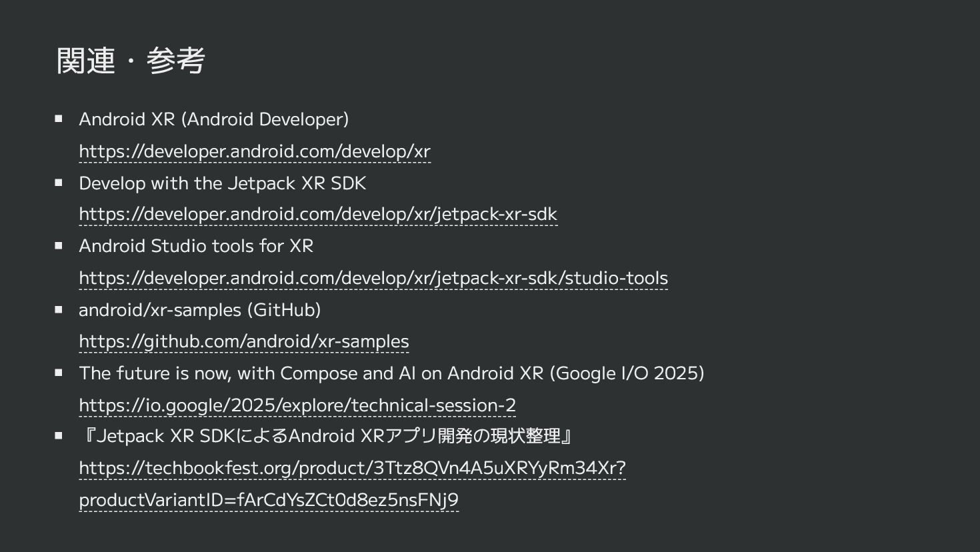The width and height of the screenshot is (980, 552).
Task: Click the text android/xr-samples (GitHub)
Action: coord(200,310)
